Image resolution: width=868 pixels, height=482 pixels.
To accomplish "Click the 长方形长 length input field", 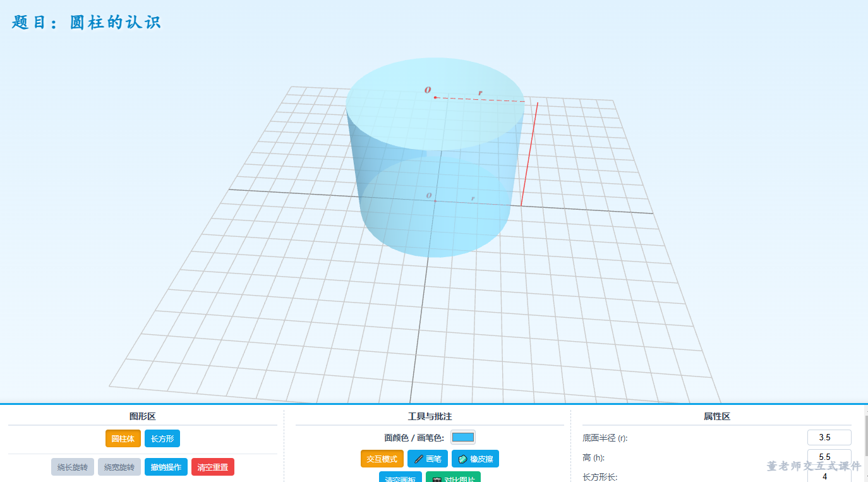I will 829,476.
